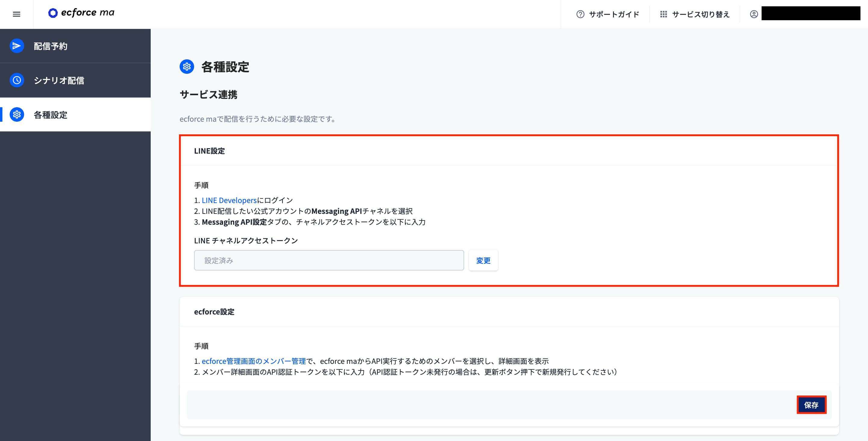Open the hamburger menu
Image resolution: width=868 pixels, height=441 pixels.
tap(16, 14)
